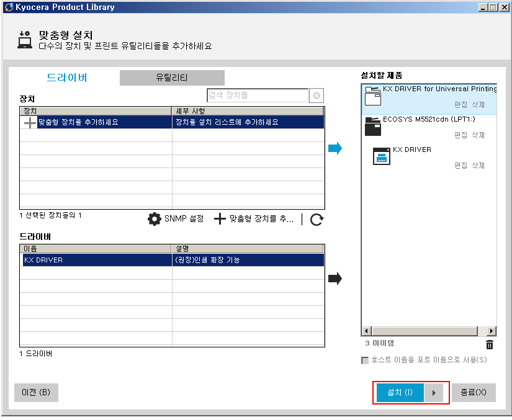This screenshot has width=512, height=420.
Task: Click the Kyocera title bar app icon
Action: (x=9, y=7)
